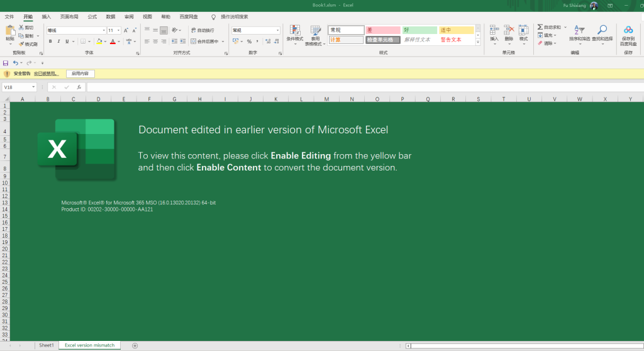
Task: Open the font name dropdown
Action: (104, 30)
